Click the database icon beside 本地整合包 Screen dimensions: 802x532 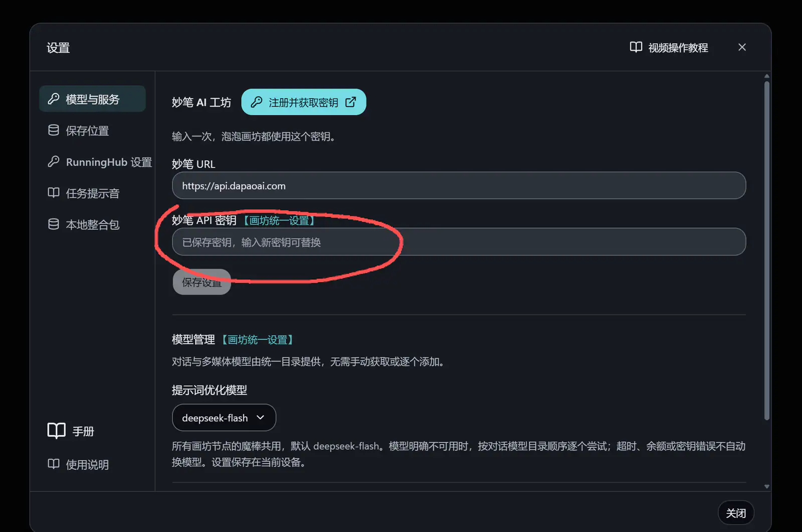pos(54,224)
